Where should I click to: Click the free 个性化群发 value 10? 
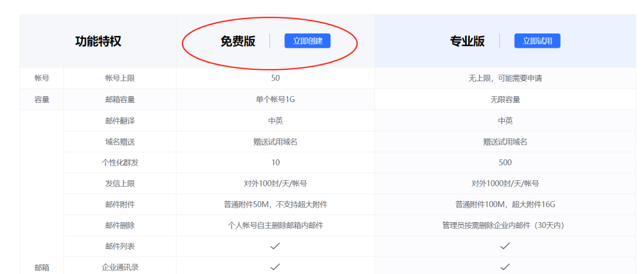(275, 162)
